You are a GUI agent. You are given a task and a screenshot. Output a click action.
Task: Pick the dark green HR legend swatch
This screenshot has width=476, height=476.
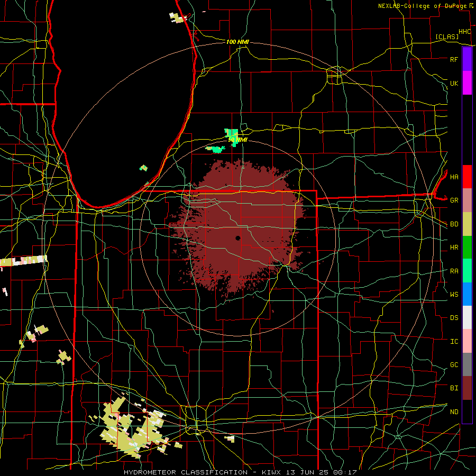pyautogui.click(x=467, y=248)
